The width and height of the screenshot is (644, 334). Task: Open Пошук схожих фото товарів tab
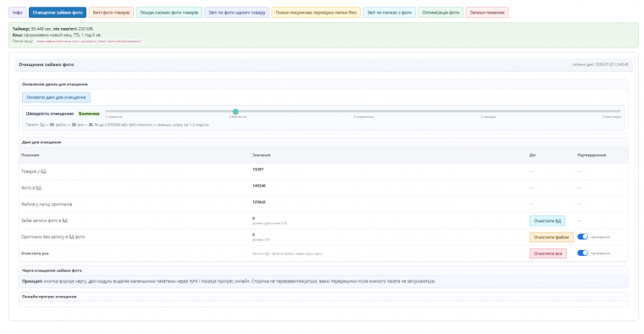pos(169,13)
